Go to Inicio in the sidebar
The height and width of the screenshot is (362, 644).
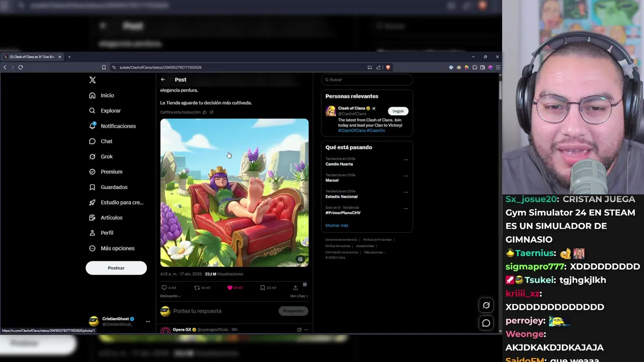point(102,95)
